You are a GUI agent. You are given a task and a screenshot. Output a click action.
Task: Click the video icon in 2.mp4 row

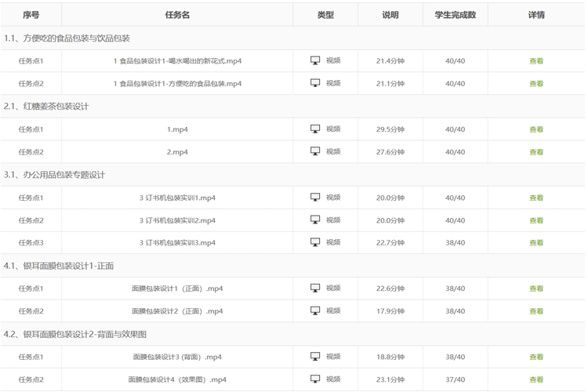pyautogui.click(x=316, y=151)
